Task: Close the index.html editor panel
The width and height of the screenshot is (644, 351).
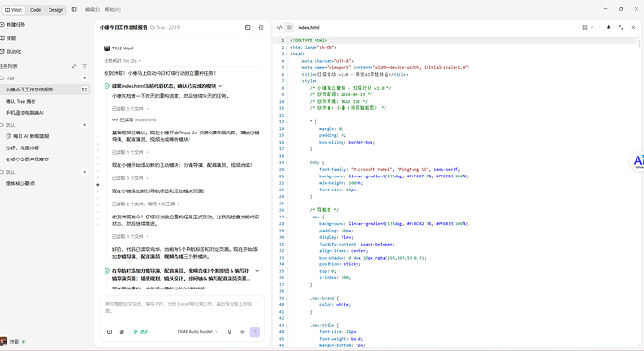Action: pyautogui.click(x=633, y=27)
